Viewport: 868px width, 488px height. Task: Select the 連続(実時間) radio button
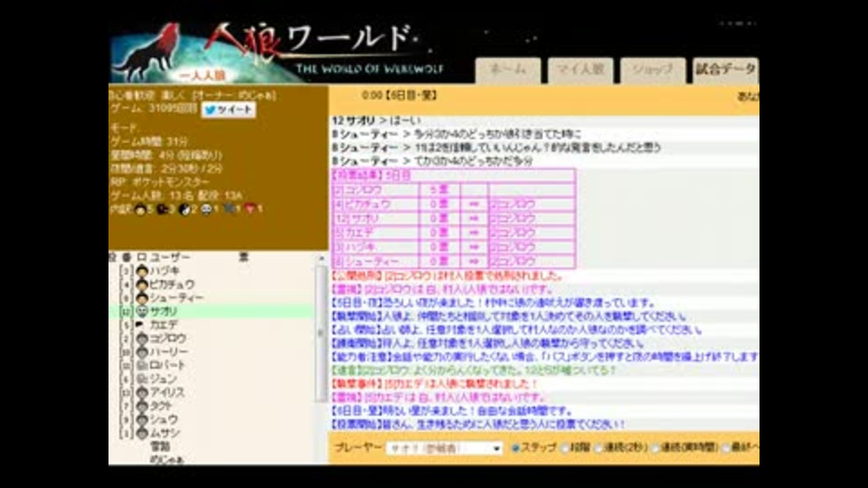pos(656,448)
